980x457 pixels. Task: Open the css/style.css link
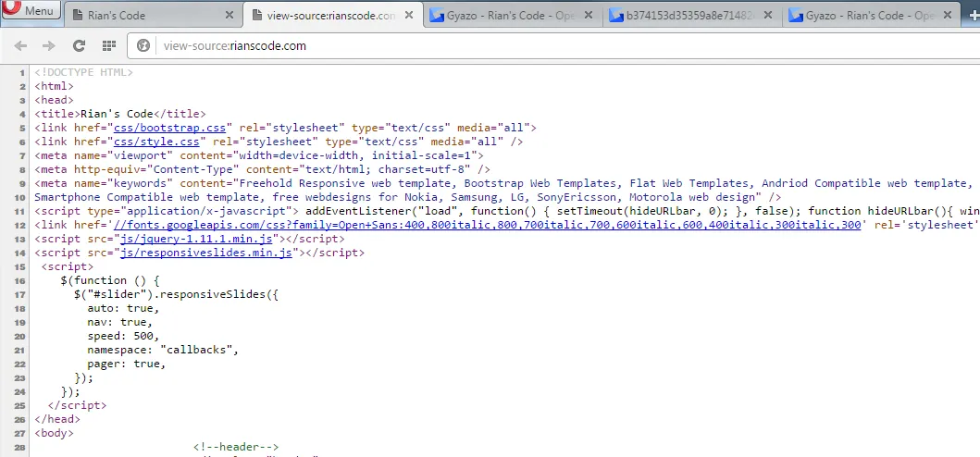[x=156, y=142]
